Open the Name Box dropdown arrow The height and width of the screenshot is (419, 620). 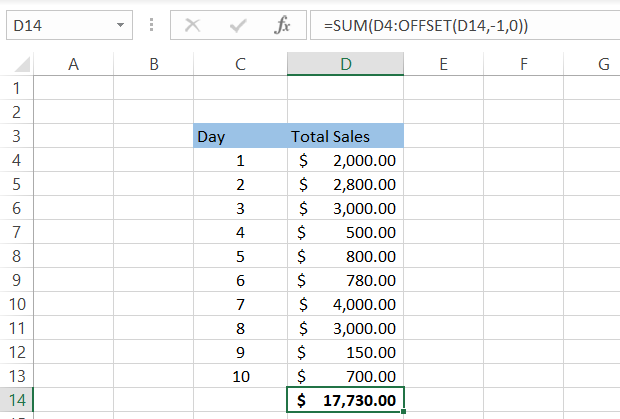(x=121, y=25)
